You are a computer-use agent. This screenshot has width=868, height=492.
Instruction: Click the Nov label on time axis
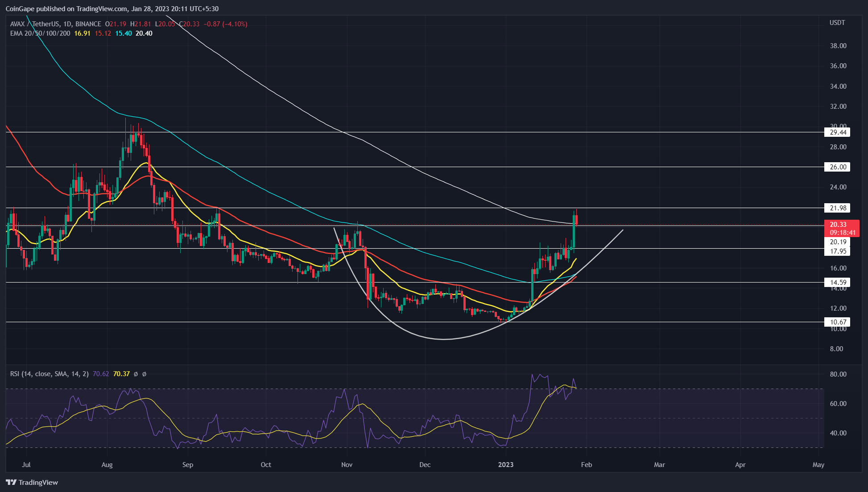[x=347, y=465]
